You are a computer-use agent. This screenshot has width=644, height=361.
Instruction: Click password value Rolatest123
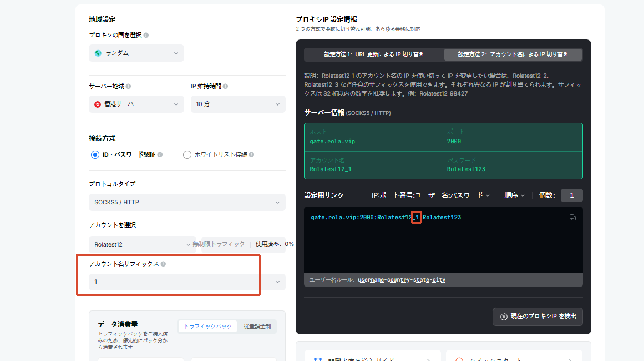pos(466,169)
